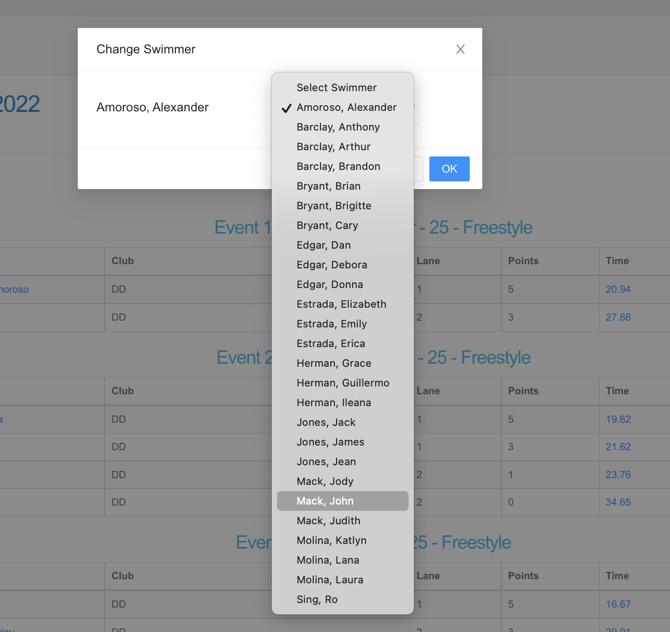Select Bryant, Brigitte swimmer option
This screenshot has height=632, width=670.
(334, 206)
